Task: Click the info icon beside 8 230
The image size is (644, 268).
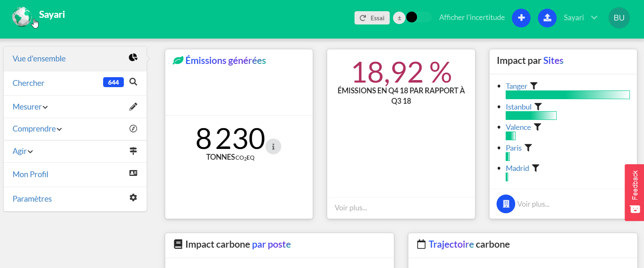Action: pyautogui.click(x=273, y=146)
